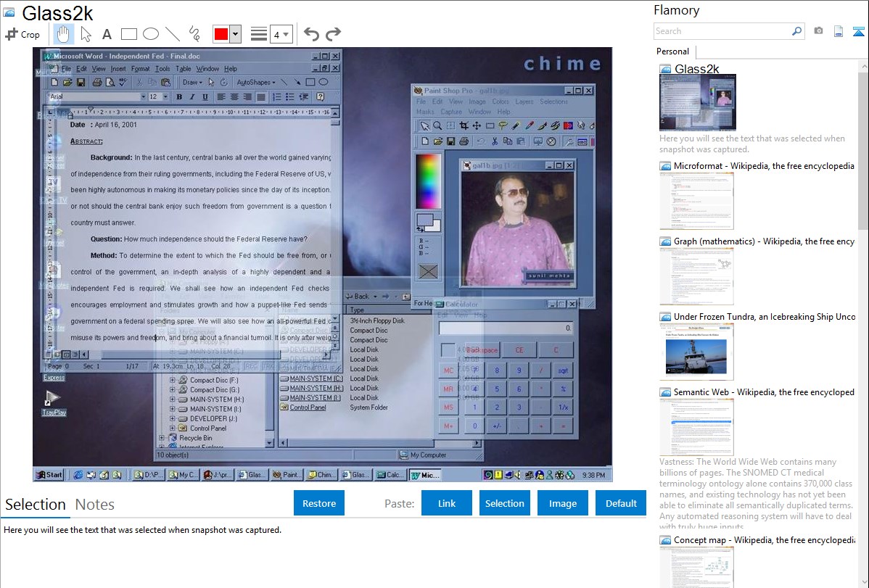Choose the text annotation tool
Viewport: 869px width, 588px height.
pyautogui.click(x=107, y=35)
